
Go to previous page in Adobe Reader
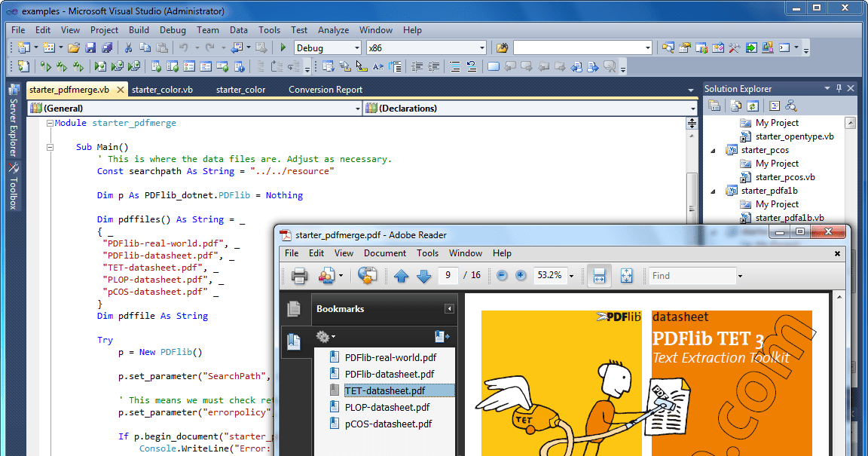[402, 275]
